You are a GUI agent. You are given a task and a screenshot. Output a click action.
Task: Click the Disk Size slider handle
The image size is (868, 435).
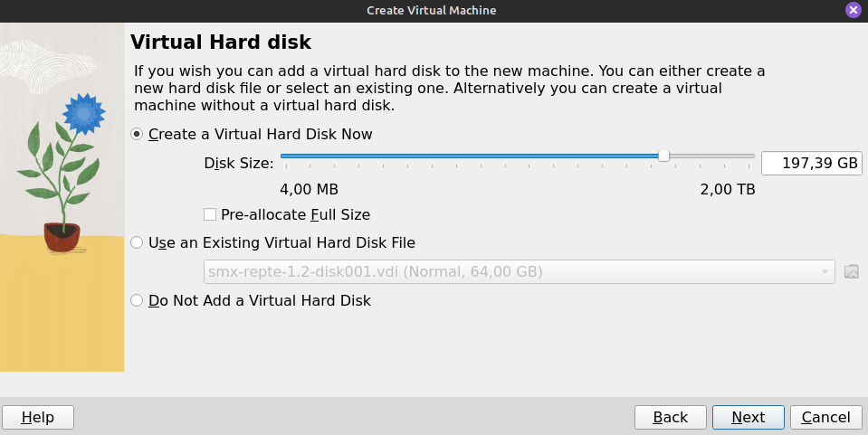(x=663, y=156)
